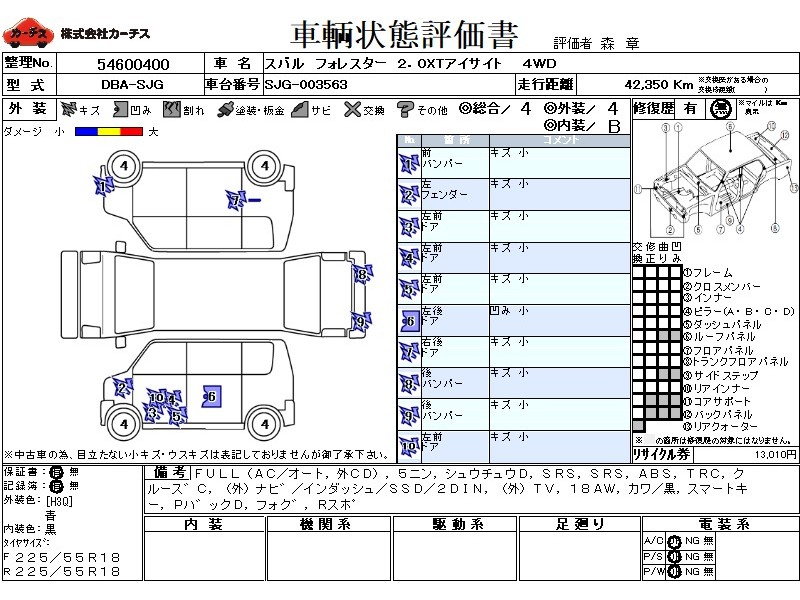Select the サビ rust legend icon

click(x=301, y=109)
